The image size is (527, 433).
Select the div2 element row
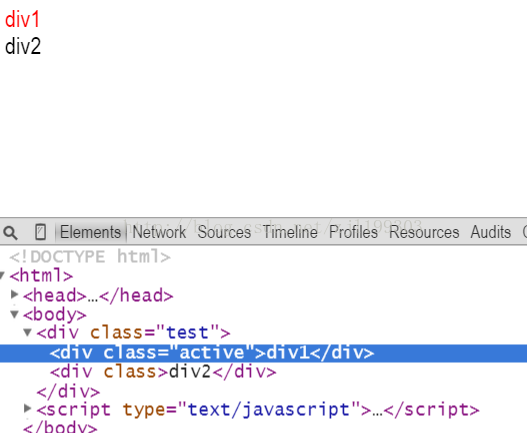click(163, 372)
